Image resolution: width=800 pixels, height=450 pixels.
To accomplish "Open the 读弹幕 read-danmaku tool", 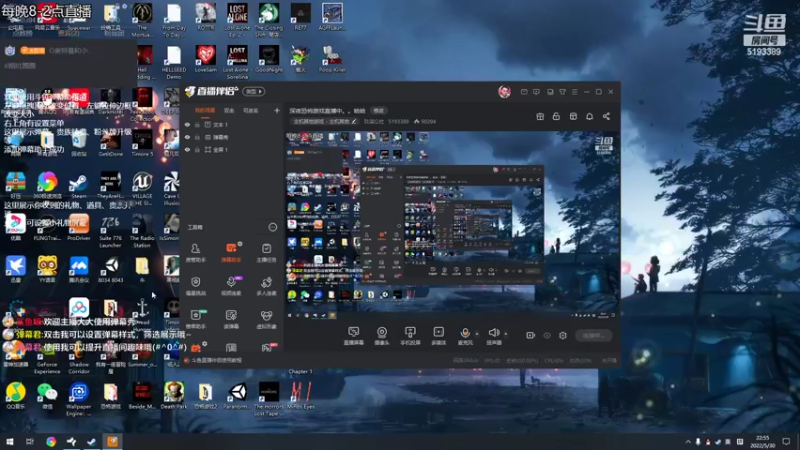I will tap(231, 319).
